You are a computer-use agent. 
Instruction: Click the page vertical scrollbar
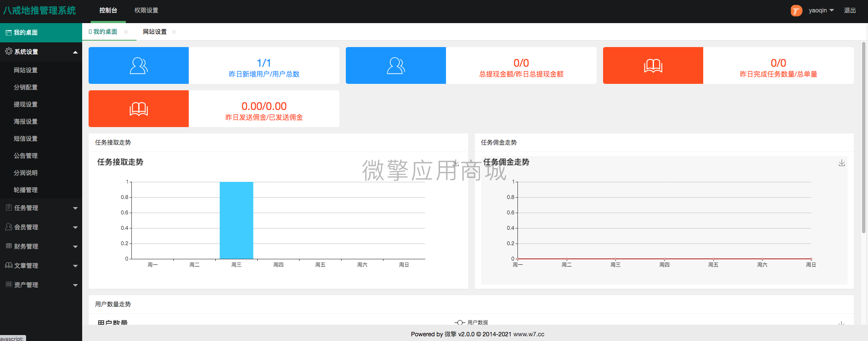tap(864, 137)
